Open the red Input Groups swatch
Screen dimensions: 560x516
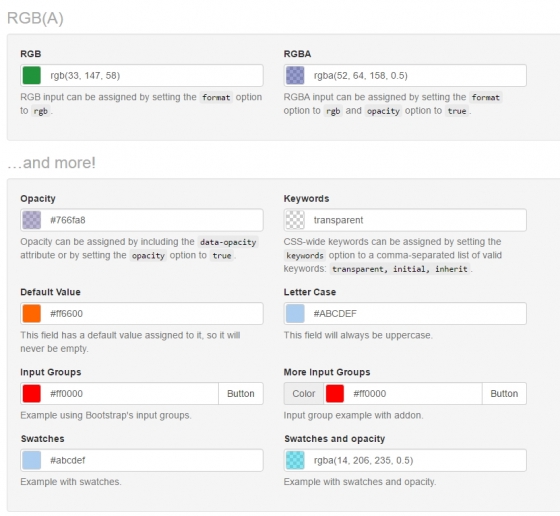[32, 394]
